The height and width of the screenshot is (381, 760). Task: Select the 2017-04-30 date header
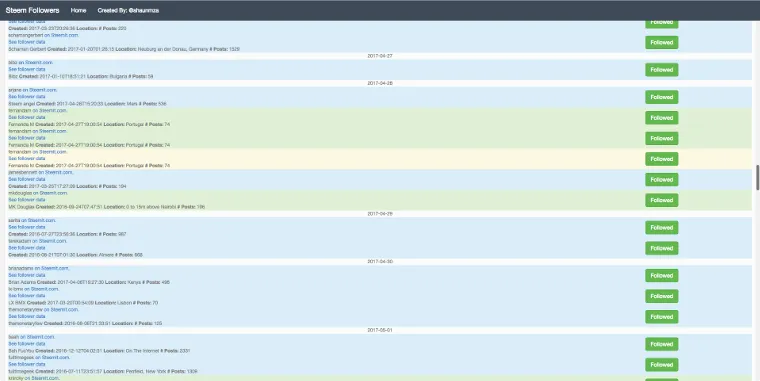click(380, 262)
